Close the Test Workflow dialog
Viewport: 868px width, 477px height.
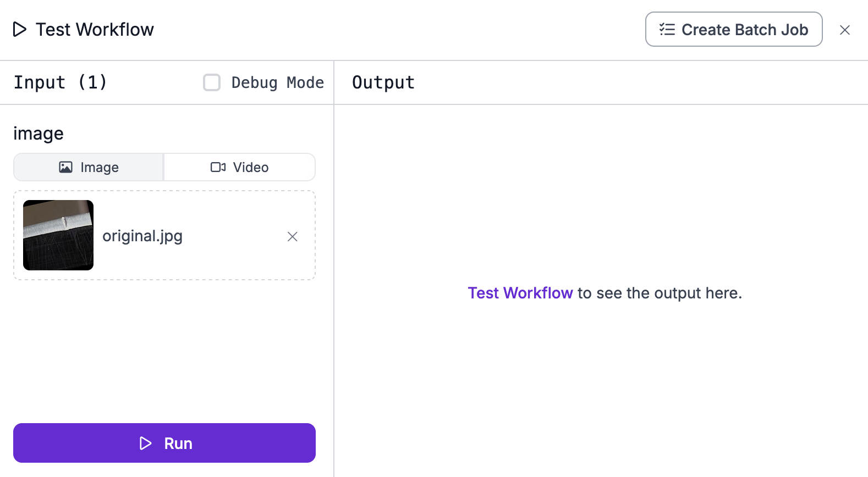tap(845, 30)
